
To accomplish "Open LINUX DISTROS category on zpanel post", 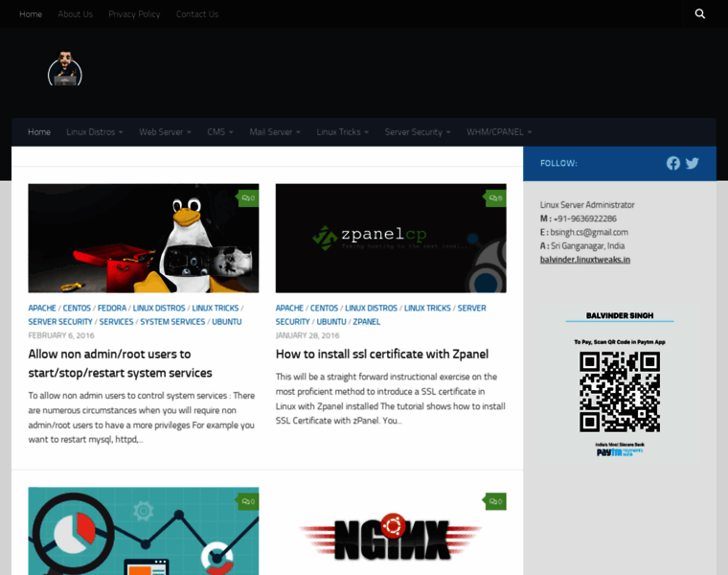I will (x=371, y=308).
